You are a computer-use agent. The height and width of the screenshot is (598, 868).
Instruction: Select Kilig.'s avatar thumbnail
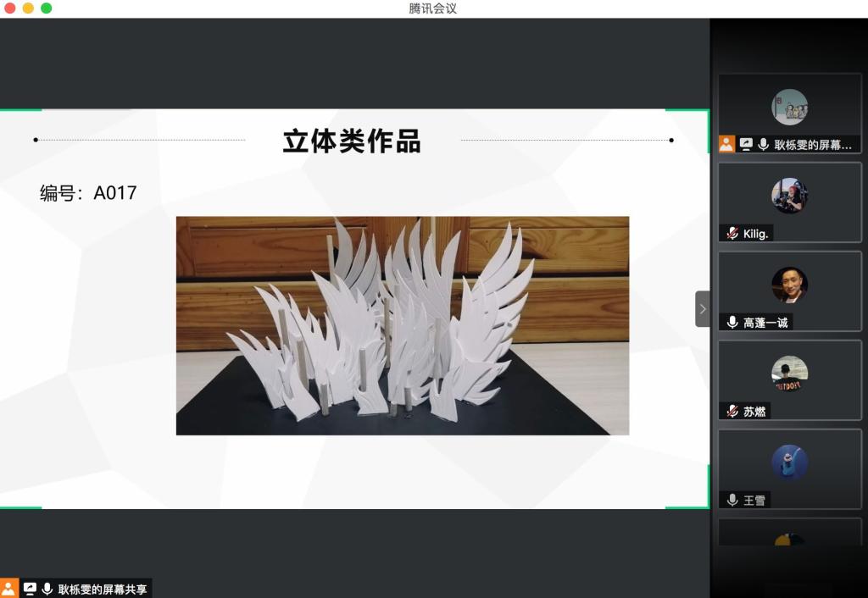[789, 196]
